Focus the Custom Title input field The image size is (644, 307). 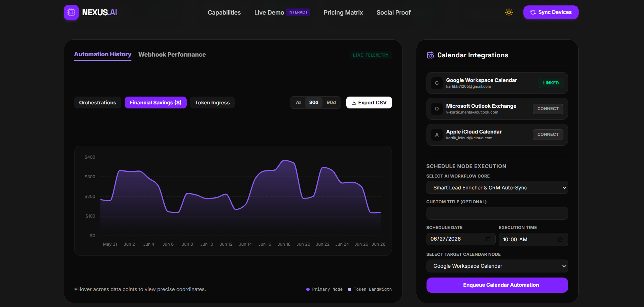[x=497, y=213]
